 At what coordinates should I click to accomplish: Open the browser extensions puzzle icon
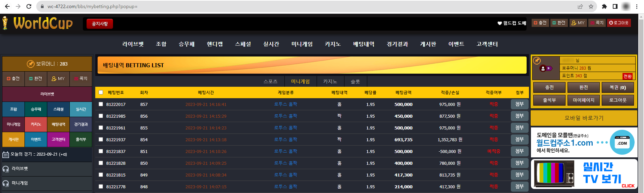(604, 6)
